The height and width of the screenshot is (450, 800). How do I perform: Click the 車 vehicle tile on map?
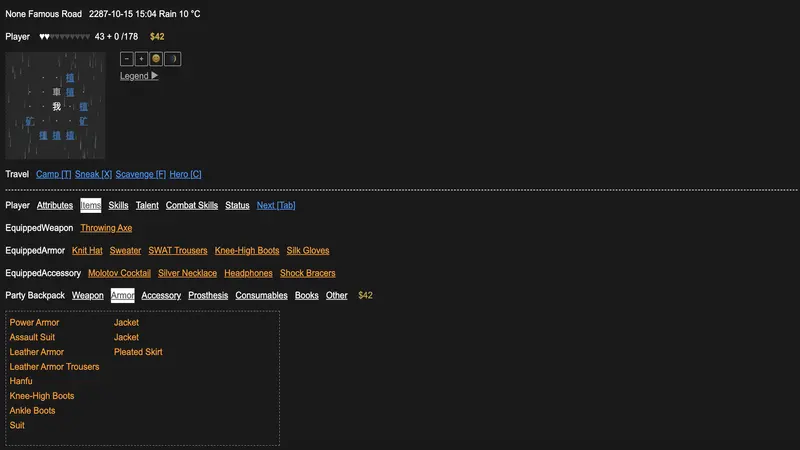[57, 92]
